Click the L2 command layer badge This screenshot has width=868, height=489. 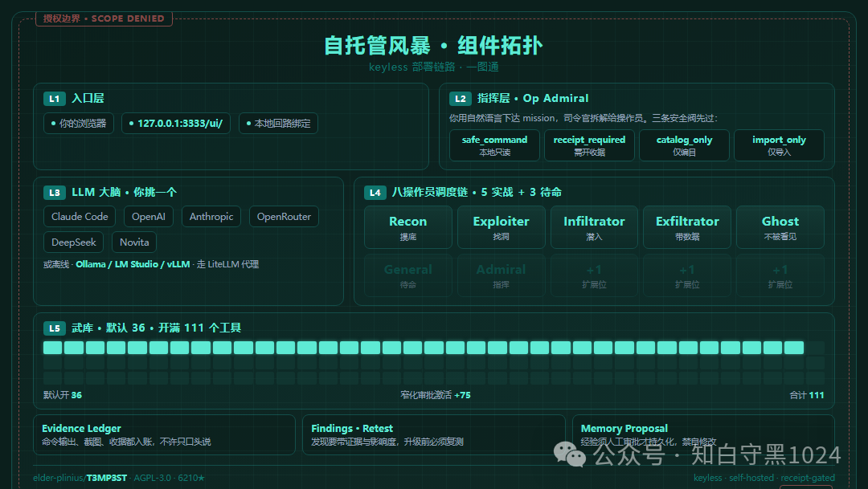point(460,99)
